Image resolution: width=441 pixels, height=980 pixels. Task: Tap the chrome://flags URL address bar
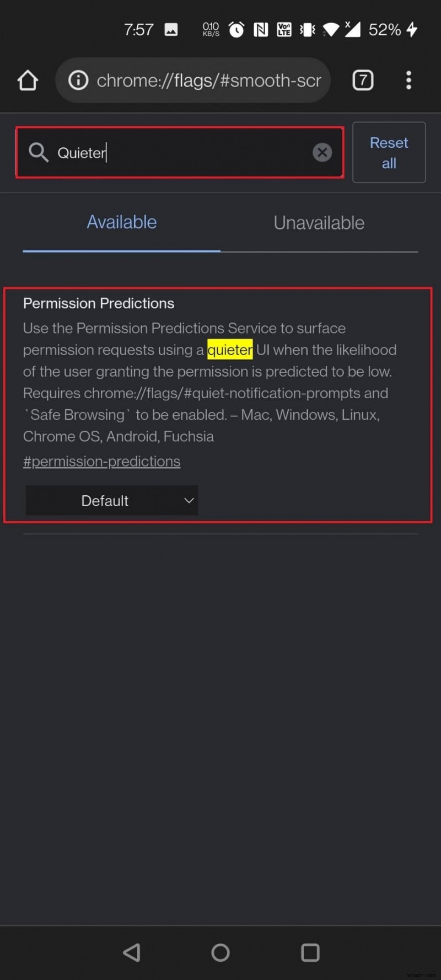tap(208, 81)
